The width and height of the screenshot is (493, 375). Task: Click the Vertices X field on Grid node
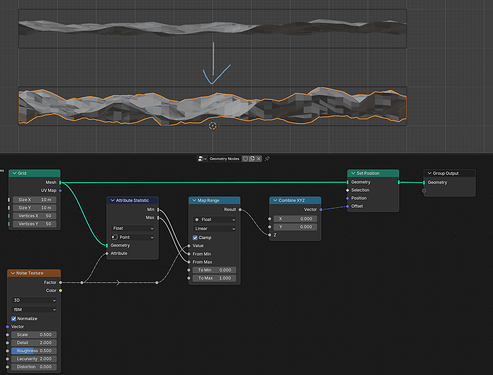coord(35,216)
